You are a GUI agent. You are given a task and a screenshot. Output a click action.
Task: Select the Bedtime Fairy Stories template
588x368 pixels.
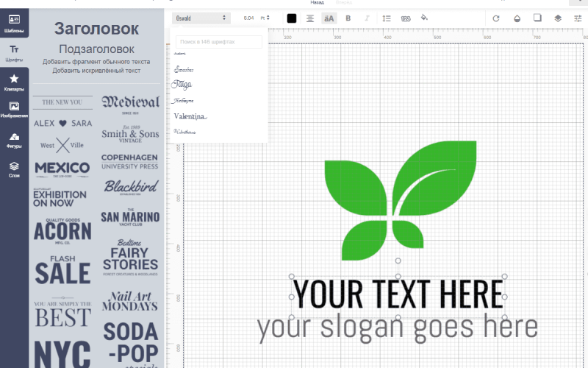pyautogui.click(x=130, y=258)
